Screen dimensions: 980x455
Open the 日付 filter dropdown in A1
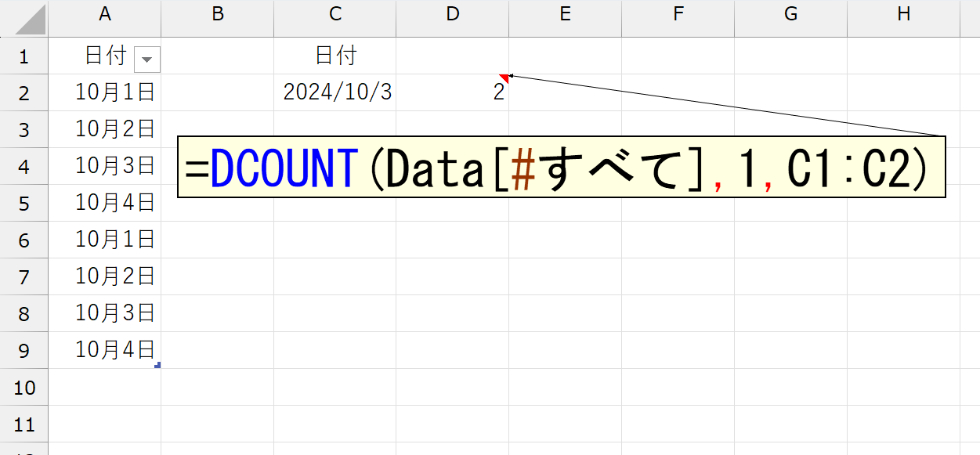click(x=147, y=59)
